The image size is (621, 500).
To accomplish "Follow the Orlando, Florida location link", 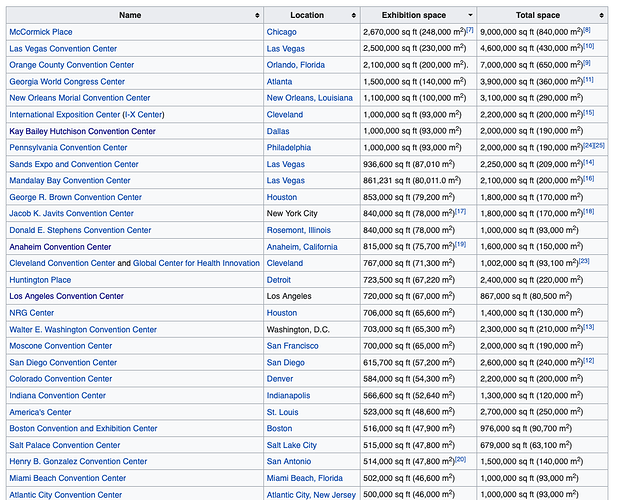I will 295,65.
